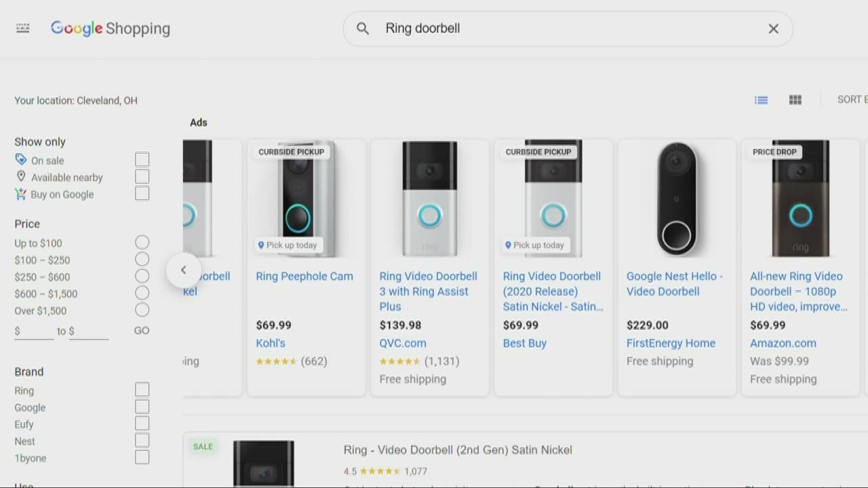Open Ring Video Doorbell 2nd Gen Satin Nickel

[458, 450]
